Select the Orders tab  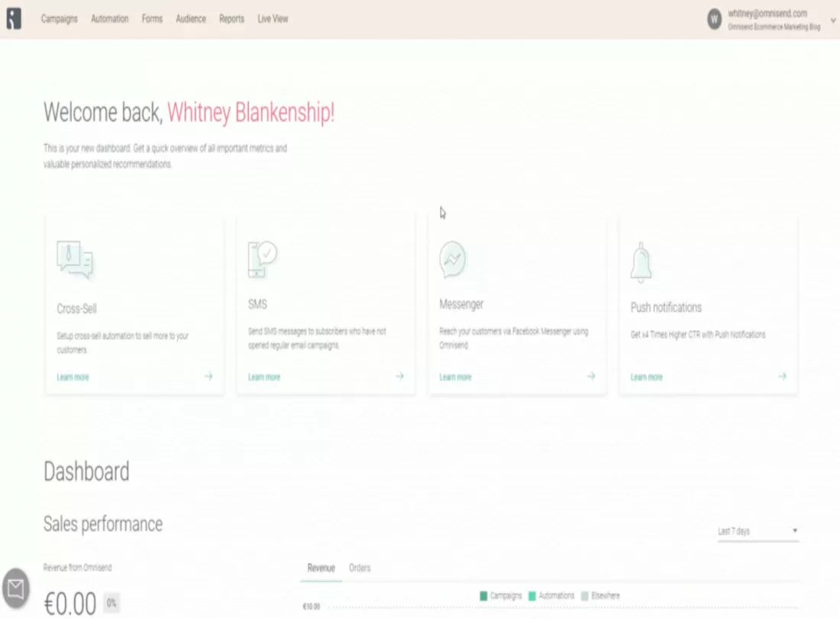coord(360,568)
